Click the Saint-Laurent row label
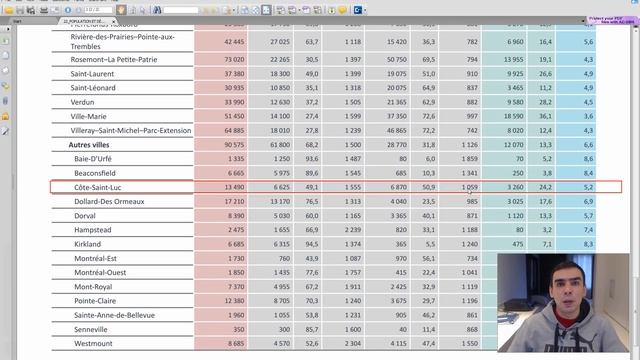The height and width of the screenshot is (360, 640). [x=92, y=74]
